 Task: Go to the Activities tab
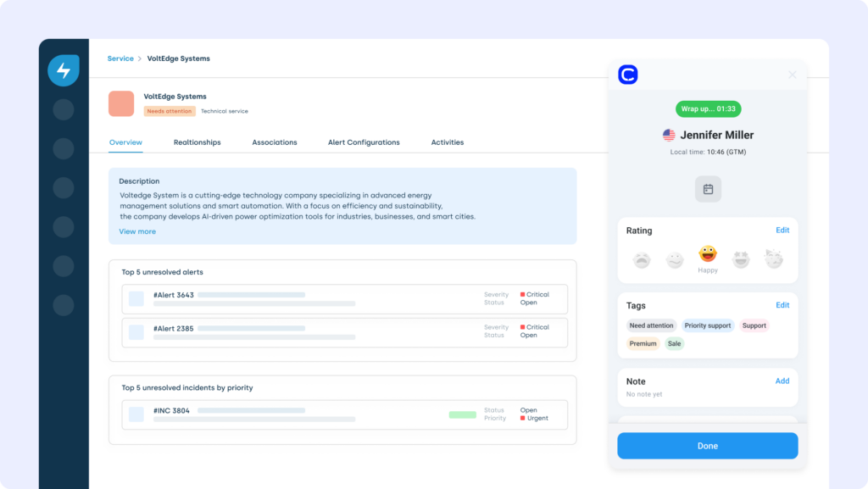448,142
